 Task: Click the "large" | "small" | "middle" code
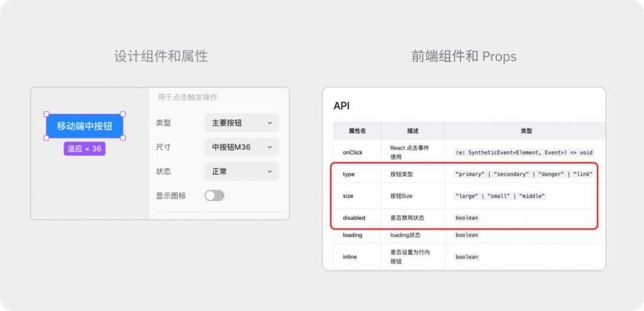[500, 196]
